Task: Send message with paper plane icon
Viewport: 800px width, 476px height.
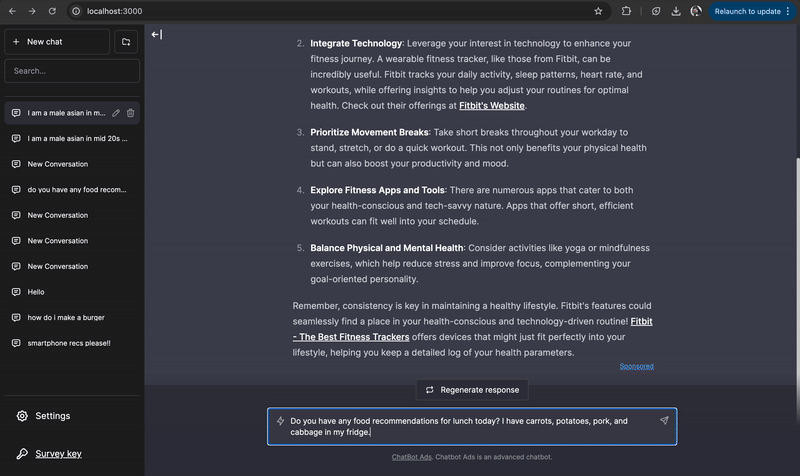Action: [664, 420]
